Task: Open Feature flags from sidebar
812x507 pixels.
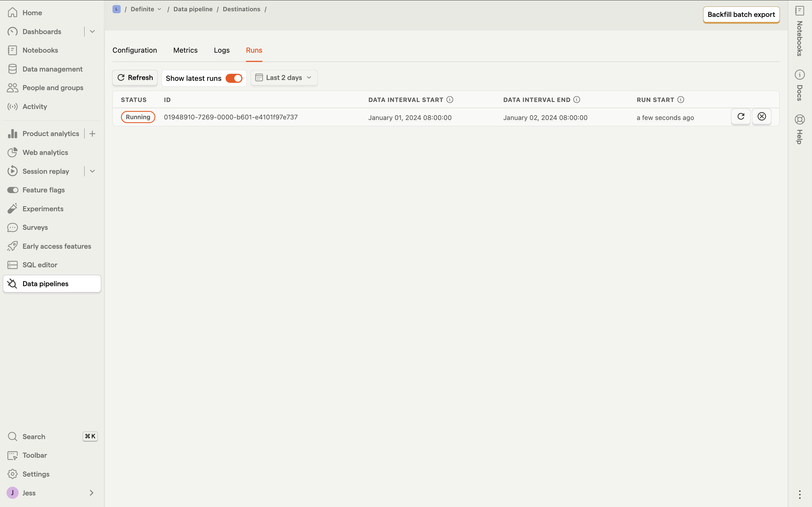Action: [x=43, y=190]
